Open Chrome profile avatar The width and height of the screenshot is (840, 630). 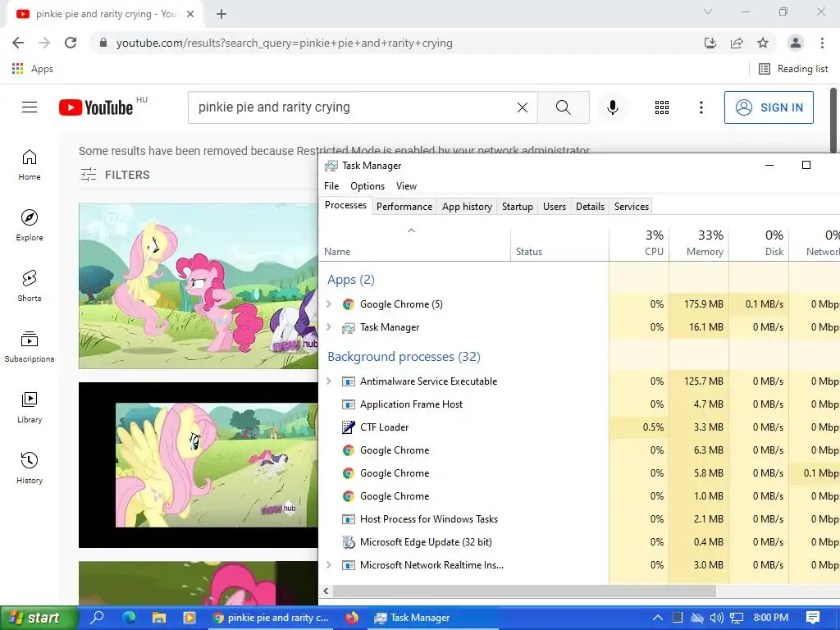[796, 43]
